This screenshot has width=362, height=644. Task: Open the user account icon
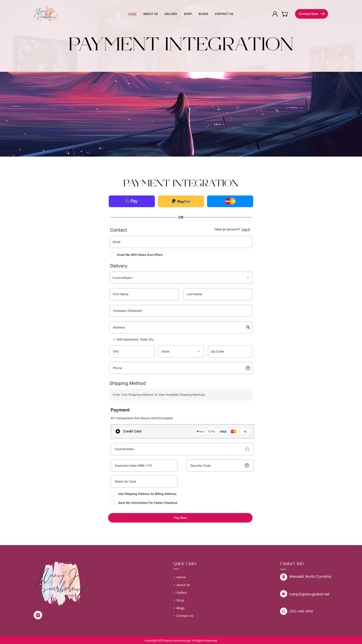tap(275, 14)
